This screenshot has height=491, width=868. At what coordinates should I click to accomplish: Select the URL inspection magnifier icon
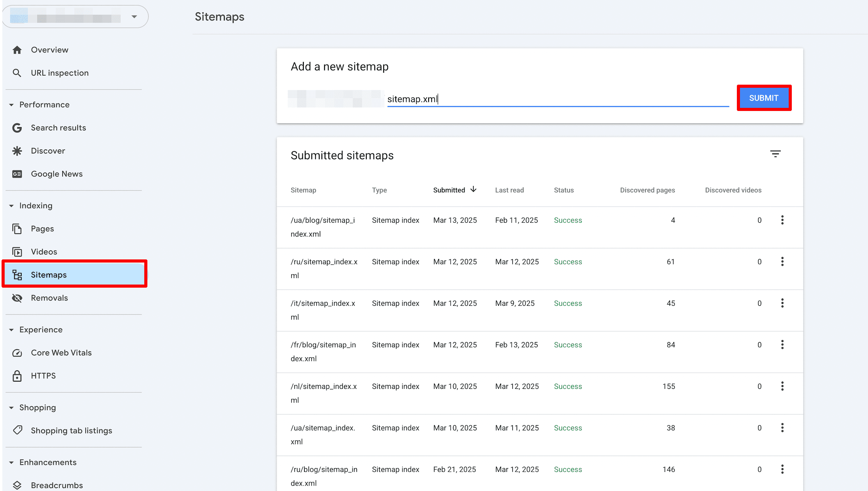[x=17, y=73]
